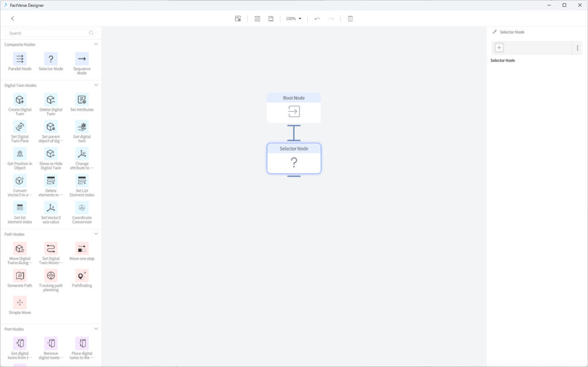Choose the Tracking path planning node
Screen dimensions: 588x367
coord(51,276)
